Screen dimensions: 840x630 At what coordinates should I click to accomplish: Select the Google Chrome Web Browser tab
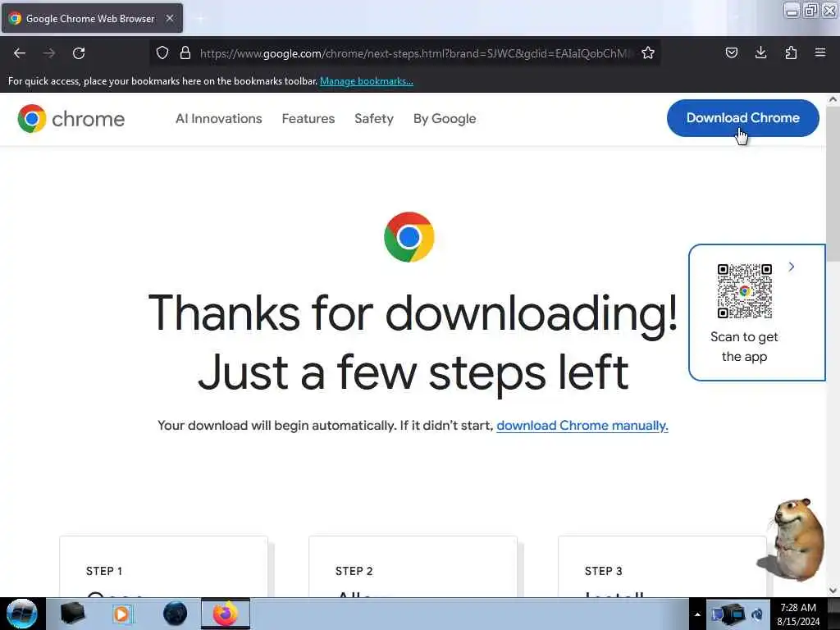(x=92, y=19)
